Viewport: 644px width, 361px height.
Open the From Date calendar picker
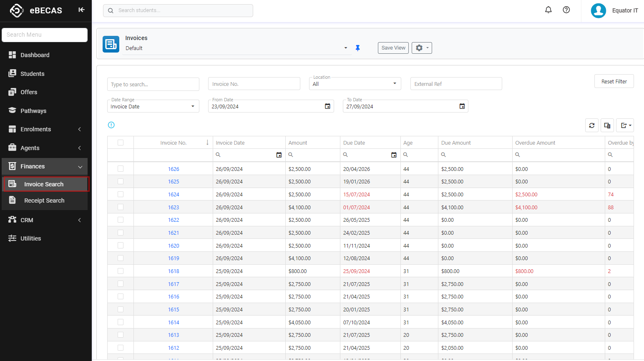[327, 106]
